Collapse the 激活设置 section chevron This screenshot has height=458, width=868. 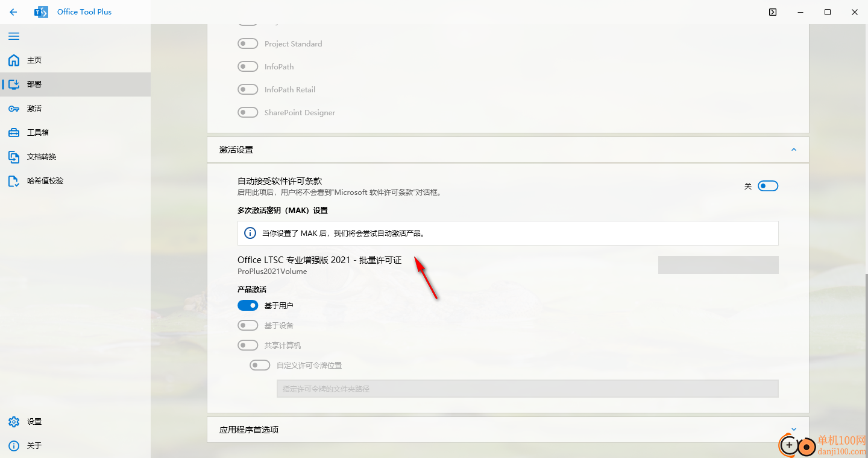(x=793, y=150)
